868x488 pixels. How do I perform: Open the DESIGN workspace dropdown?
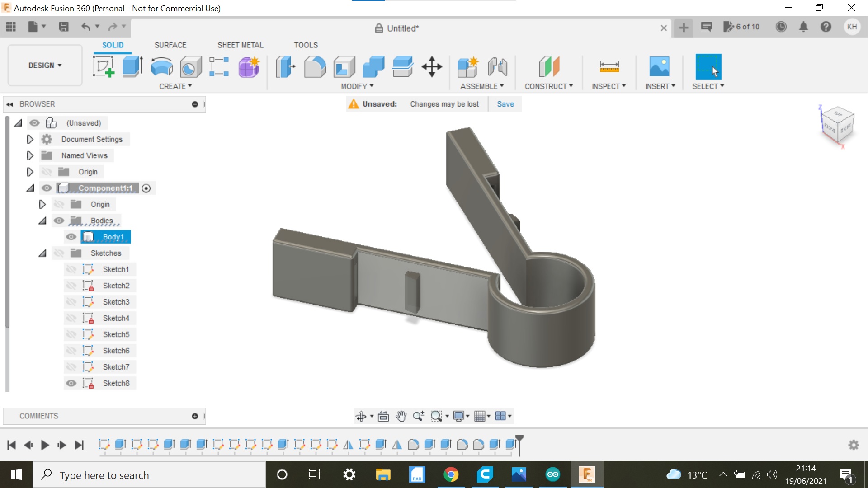click(45, 66)
